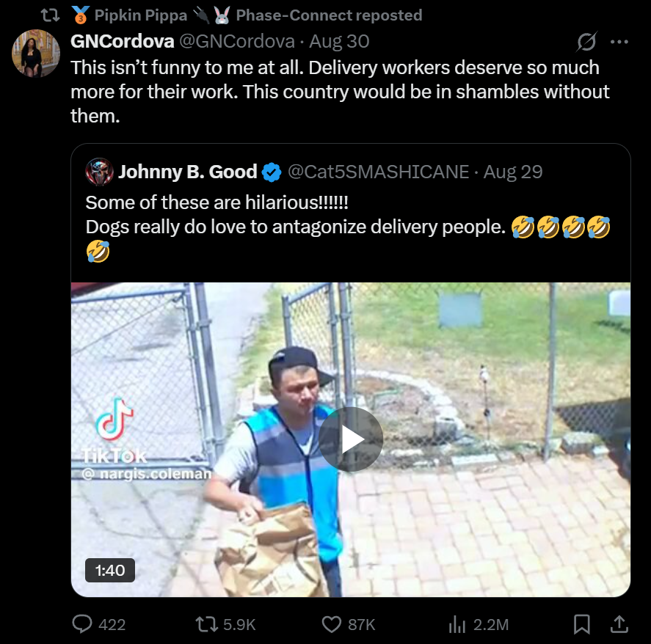
Task: Repost this tweet with the retweet icon
Action: [x=206, y=623]
